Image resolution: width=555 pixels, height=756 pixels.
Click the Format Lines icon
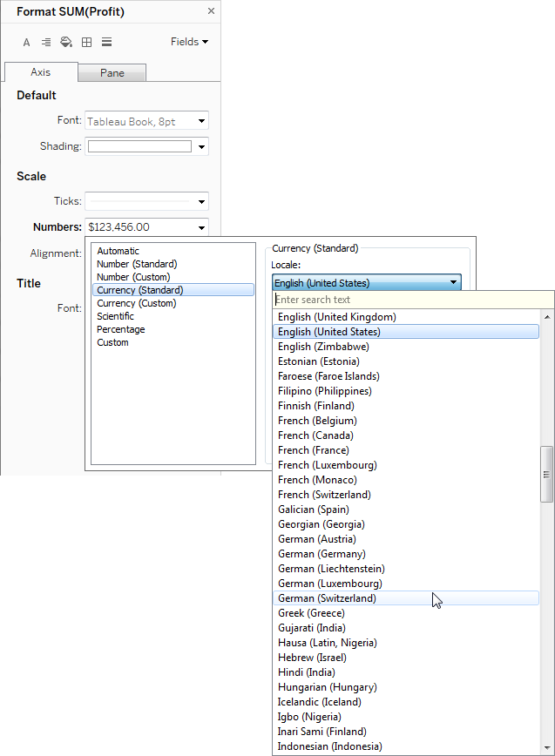click(106, 42)
